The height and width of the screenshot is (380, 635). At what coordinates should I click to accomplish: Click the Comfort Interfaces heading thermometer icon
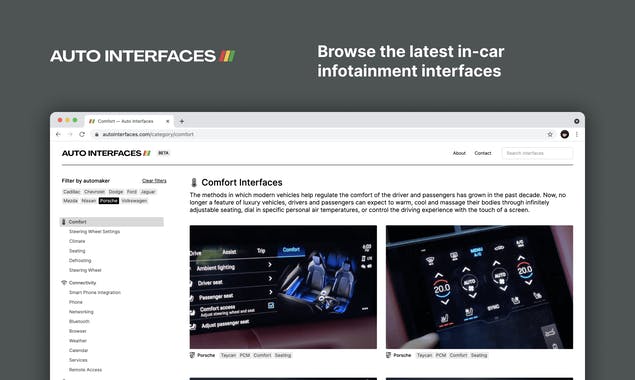click(x=194, y=182)
